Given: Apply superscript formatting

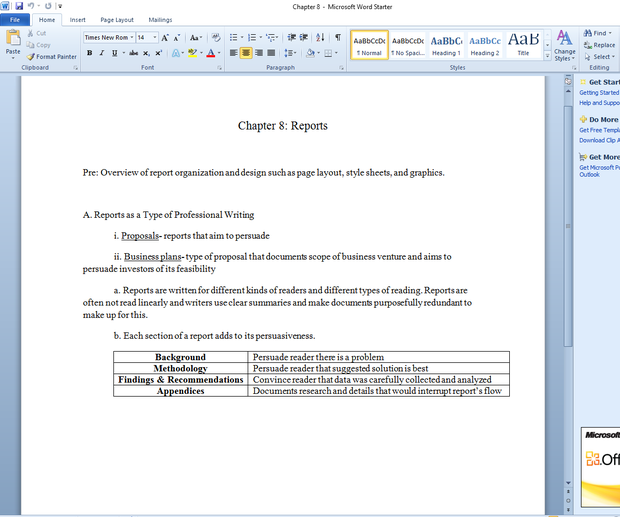Looking at the screenshot, I should point(159,53).
